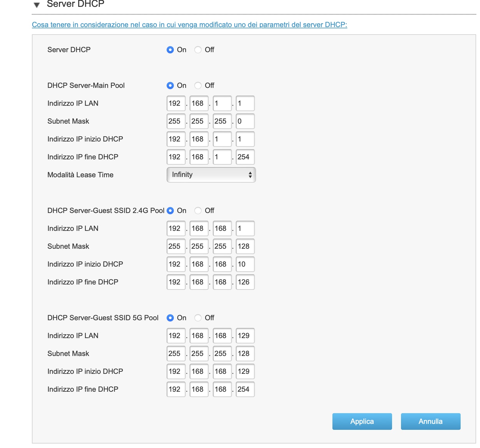The width and height of the screenshot is (480, 448).
Task: Edit 2.4G Pool DHCP start octet 10
Action: click(x=245, y=264)
